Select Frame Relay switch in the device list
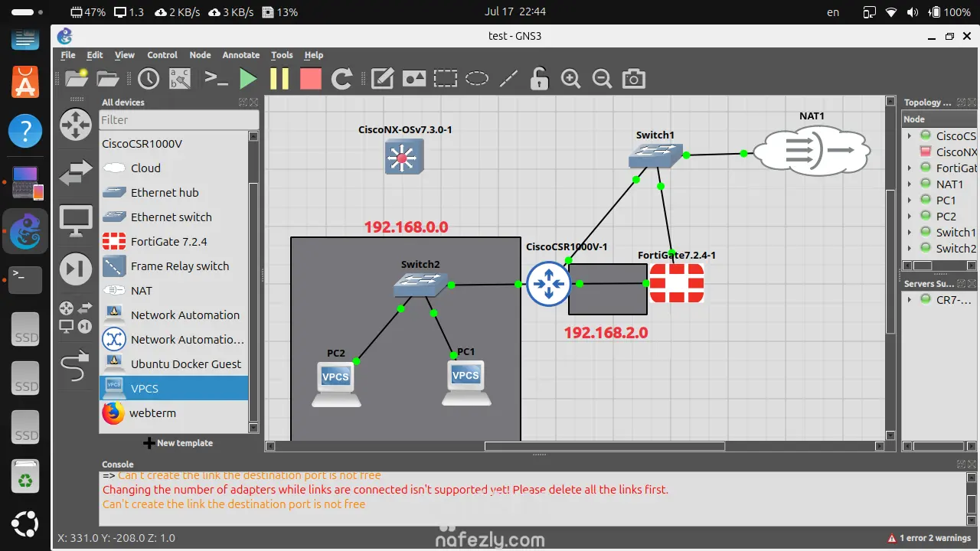980x551 pixels. click(174, 266)
